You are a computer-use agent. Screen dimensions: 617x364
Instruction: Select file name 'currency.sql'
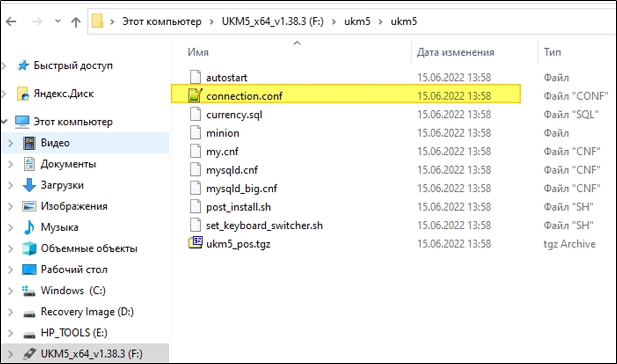(x=234, y=115)
